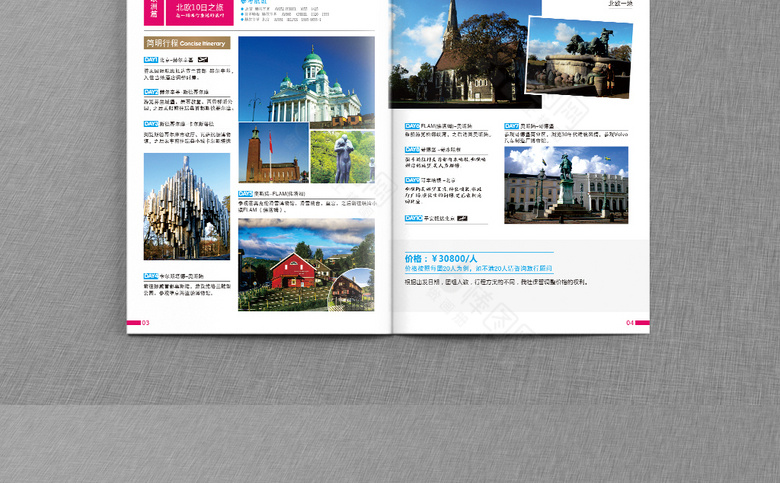780x483 pixels.
Task: Select the blue DAY2 badge
Action: (x=151, y=92)
